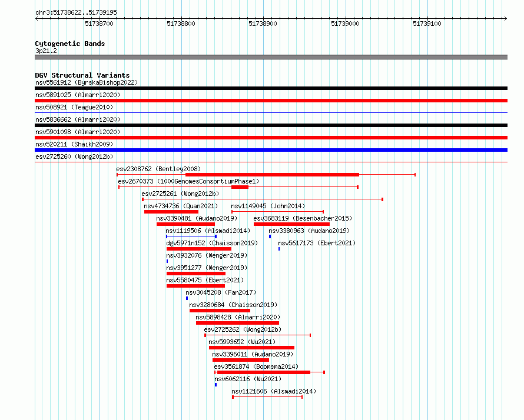Viewport: 524px width, 420px height.
Task: Click the thick blue bar of nsv520211
Action: pos(271,150)
